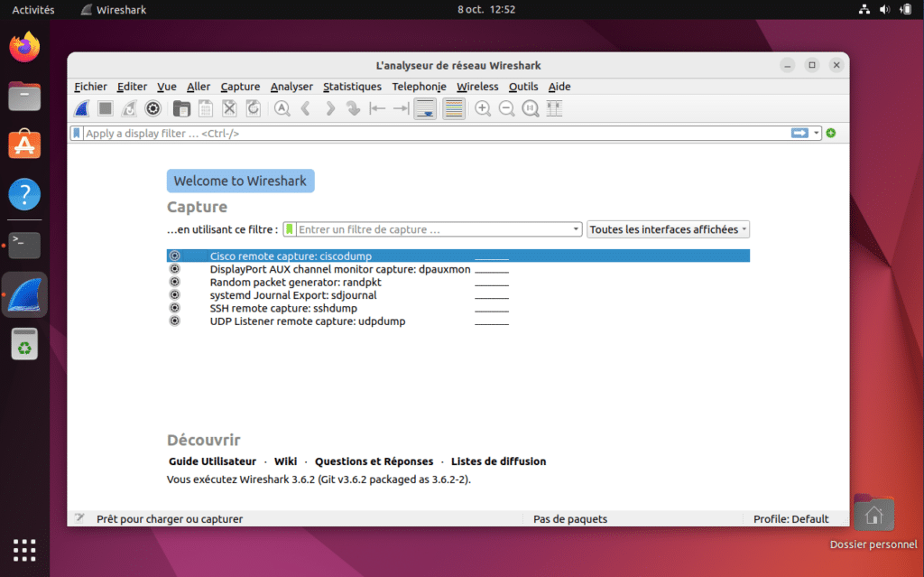Open the Guide Utilisateur link
The image size is (924, 577).
tap(212, 461)
